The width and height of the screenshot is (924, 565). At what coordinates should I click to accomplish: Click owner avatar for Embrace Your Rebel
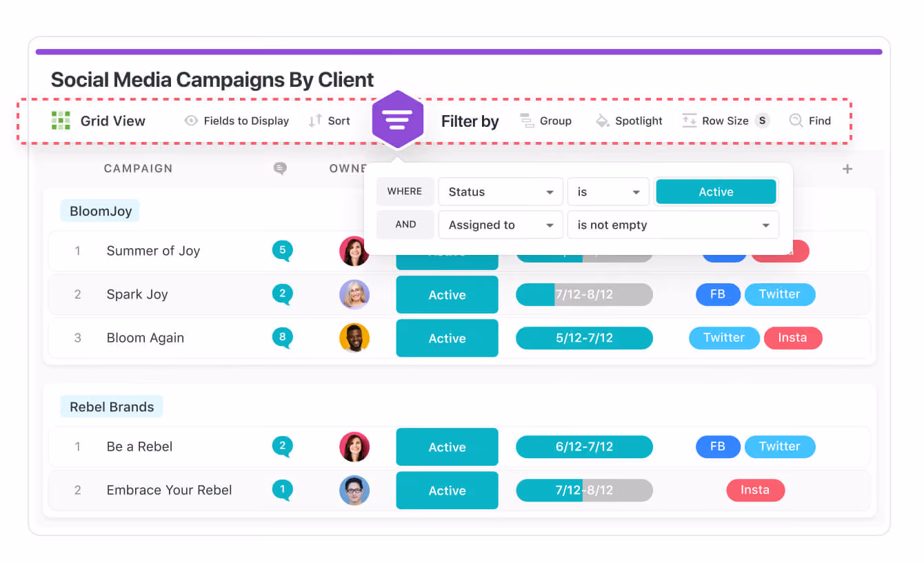[354, 490]
